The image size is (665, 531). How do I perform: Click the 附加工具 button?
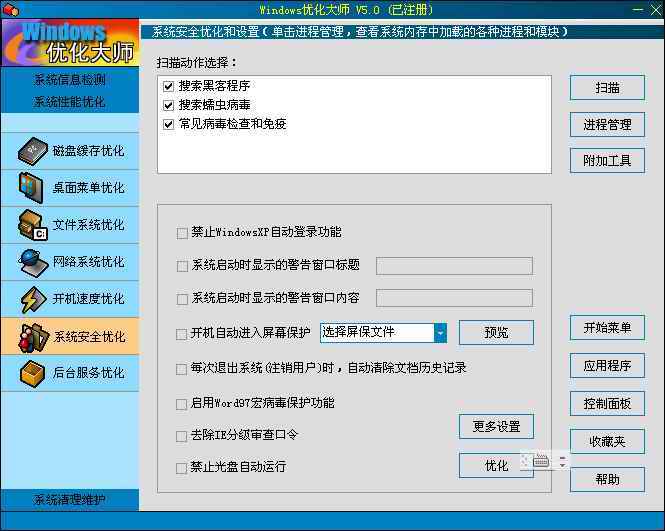607,161
